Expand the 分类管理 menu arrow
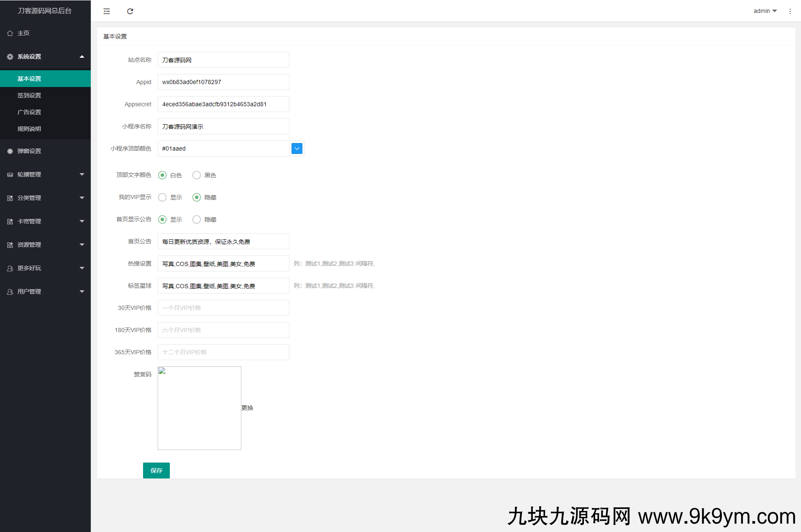The height and width of the screenshot is (532, 801). click(82, 198)
